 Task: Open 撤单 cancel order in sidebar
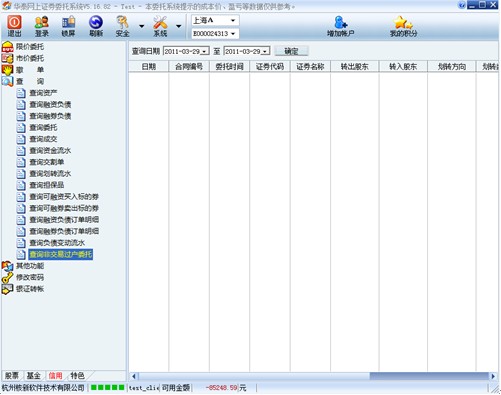click(30, 70)
